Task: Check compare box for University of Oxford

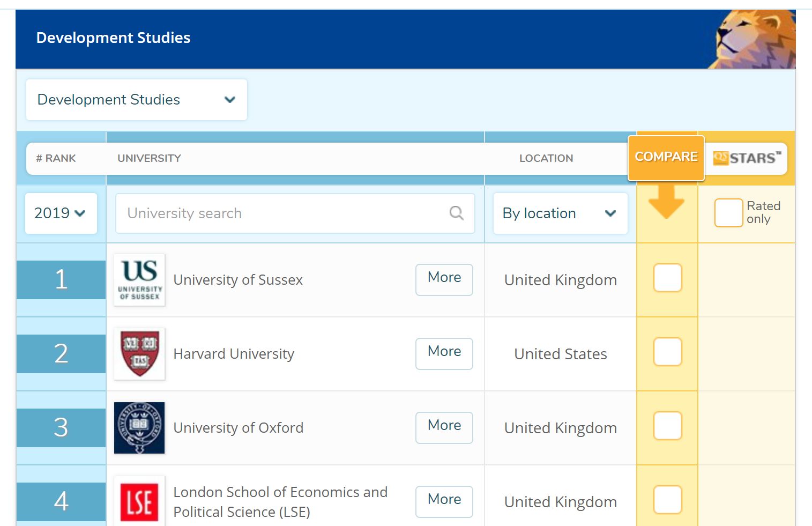Action: click(x=667, y=426)
